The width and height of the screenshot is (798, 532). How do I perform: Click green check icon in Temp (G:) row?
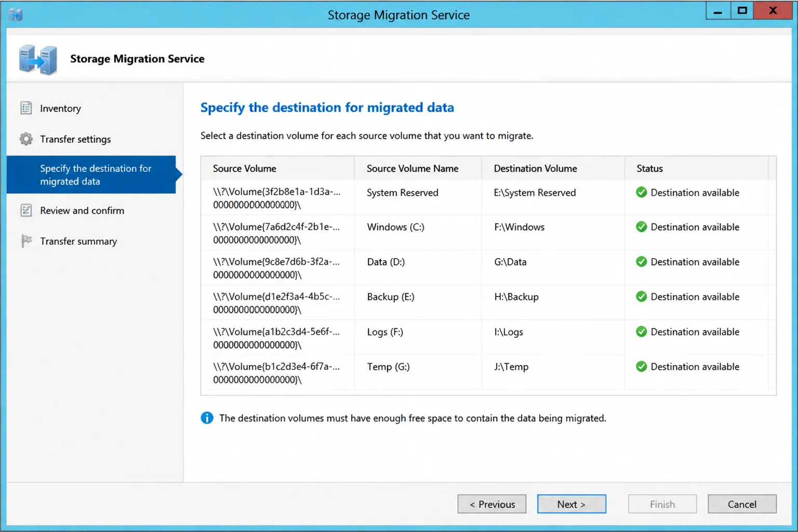coord(642,367)
